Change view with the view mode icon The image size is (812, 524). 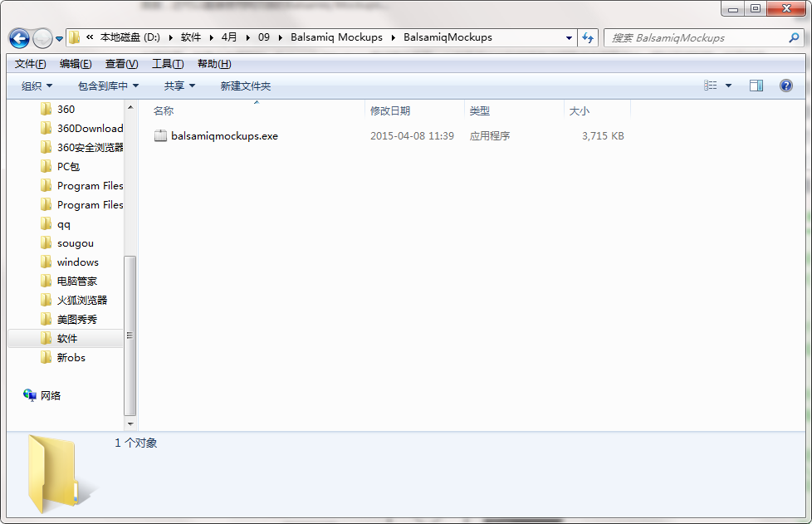[711, 86]
